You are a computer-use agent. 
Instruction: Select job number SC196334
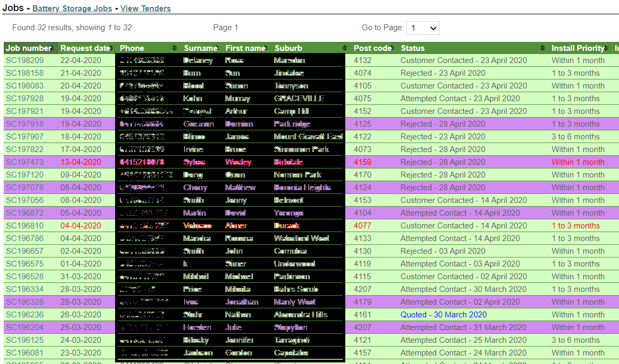click(x=25, y=289)
